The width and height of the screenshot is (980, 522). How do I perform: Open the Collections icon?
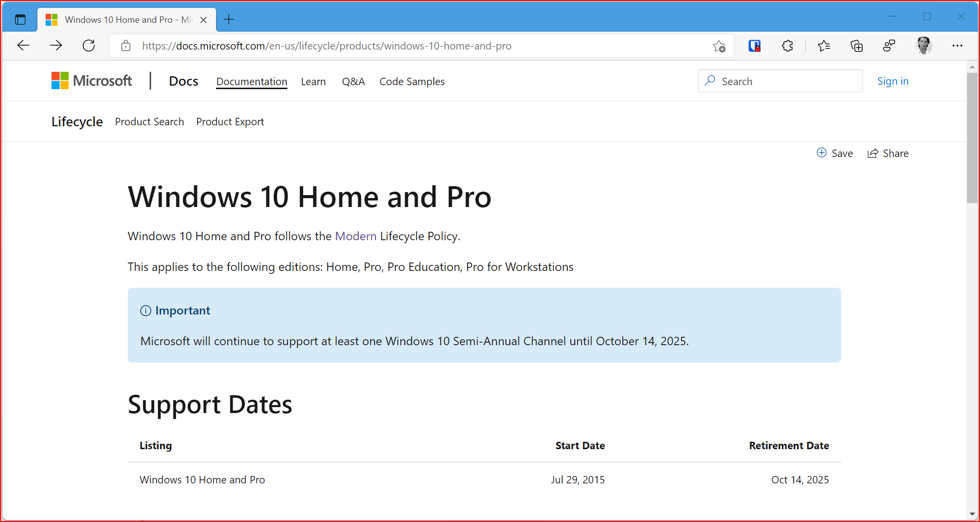pyautogui.click(x=857, y=46)
